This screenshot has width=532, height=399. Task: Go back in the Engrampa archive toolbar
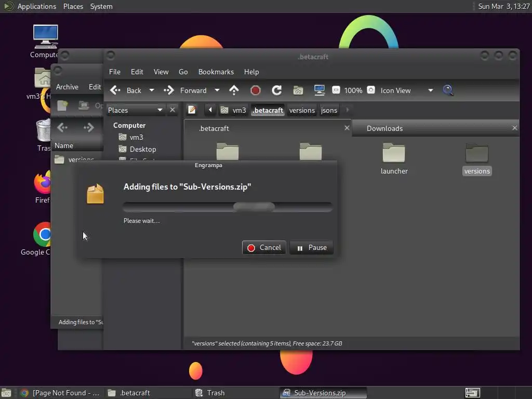tap(62, 128)
